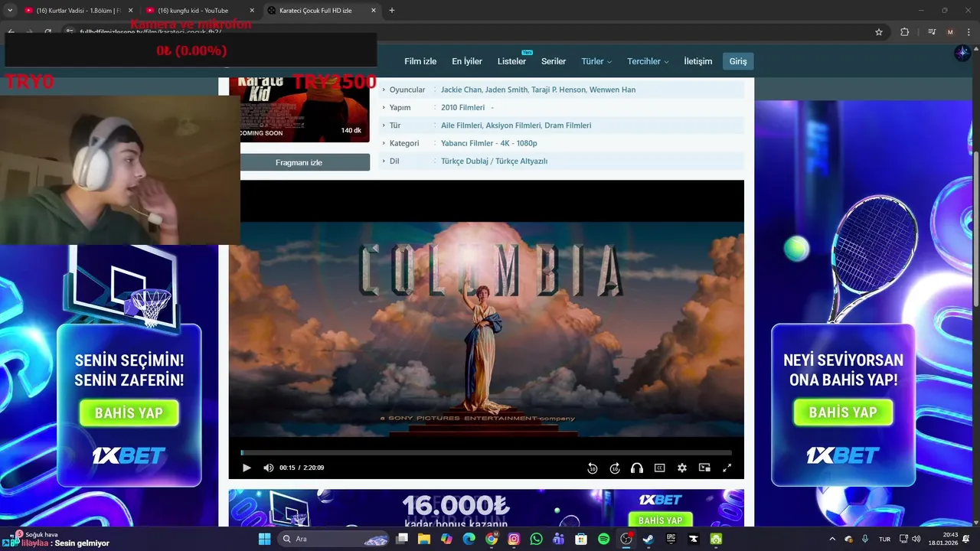
Task: Open the Taraji P. Henson link
Action: [558, 90]
